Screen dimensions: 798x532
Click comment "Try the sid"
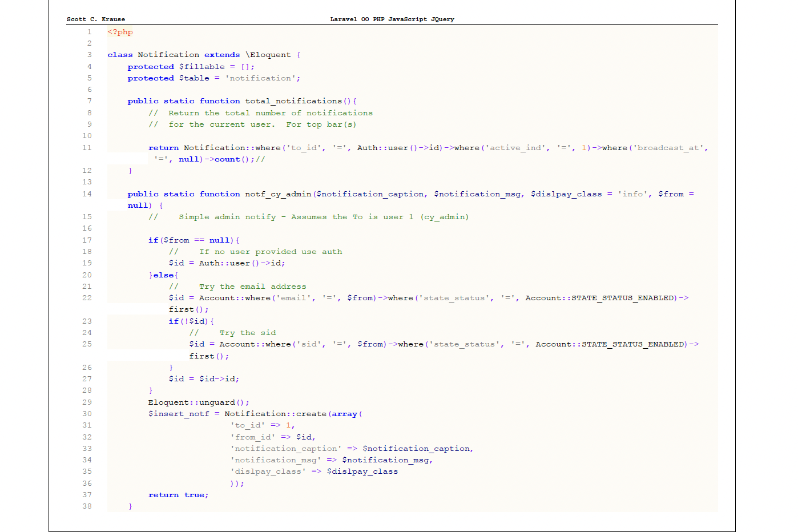coord(232,333)
